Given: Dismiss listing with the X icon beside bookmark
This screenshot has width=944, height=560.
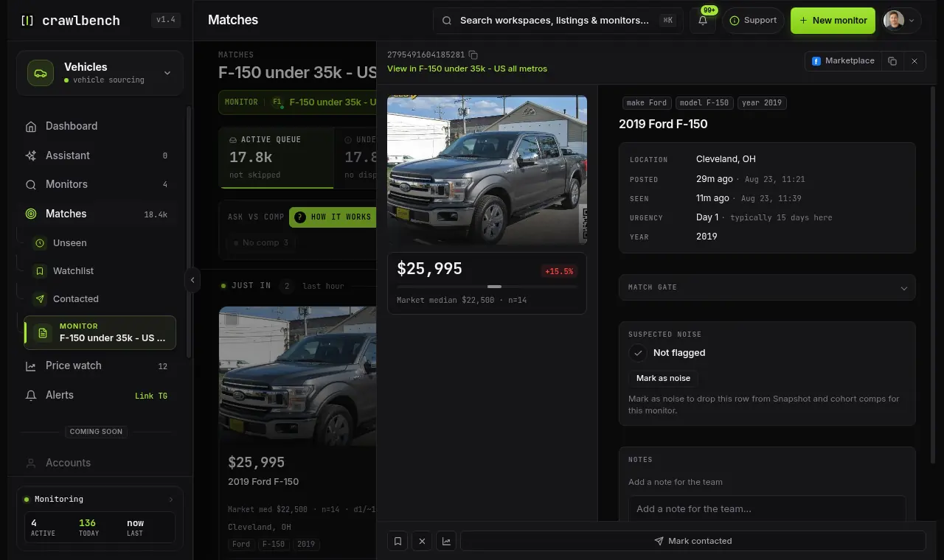Looking at the screenshot, I should click(x=422, y=541).
